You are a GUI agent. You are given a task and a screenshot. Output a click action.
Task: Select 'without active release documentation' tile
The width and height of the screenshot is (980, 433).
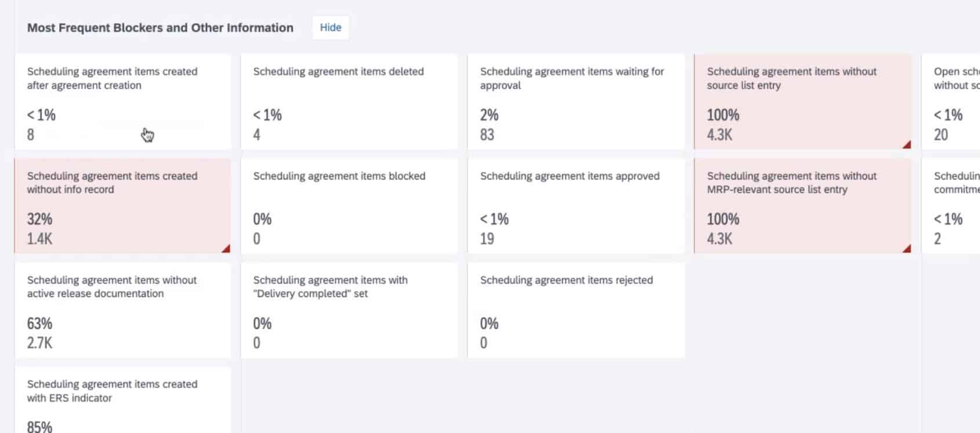click(x=123, y=310)
